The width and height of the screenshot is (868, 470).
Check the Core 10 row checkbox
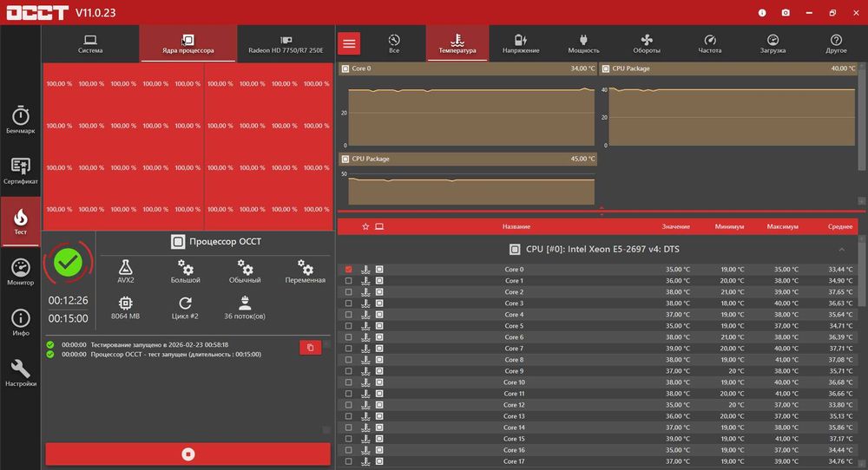point(348,382)
